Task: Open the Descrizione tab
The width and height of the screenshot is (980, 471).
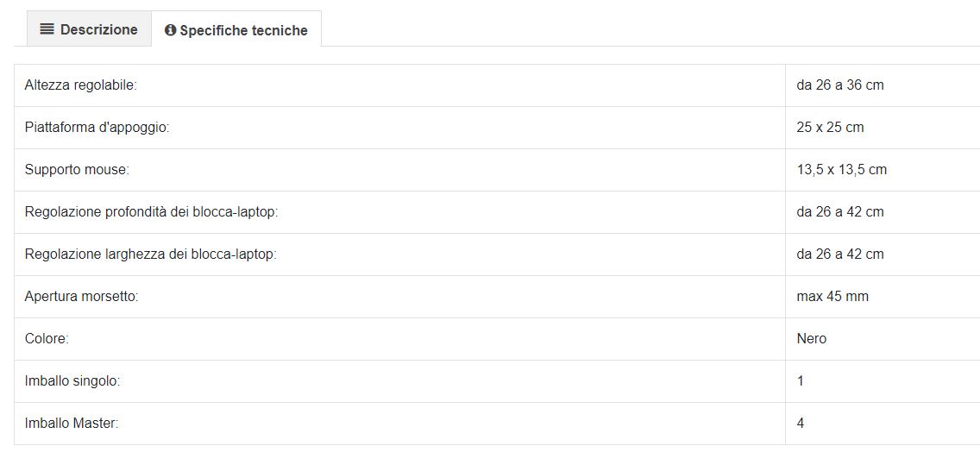Action: 89,28
